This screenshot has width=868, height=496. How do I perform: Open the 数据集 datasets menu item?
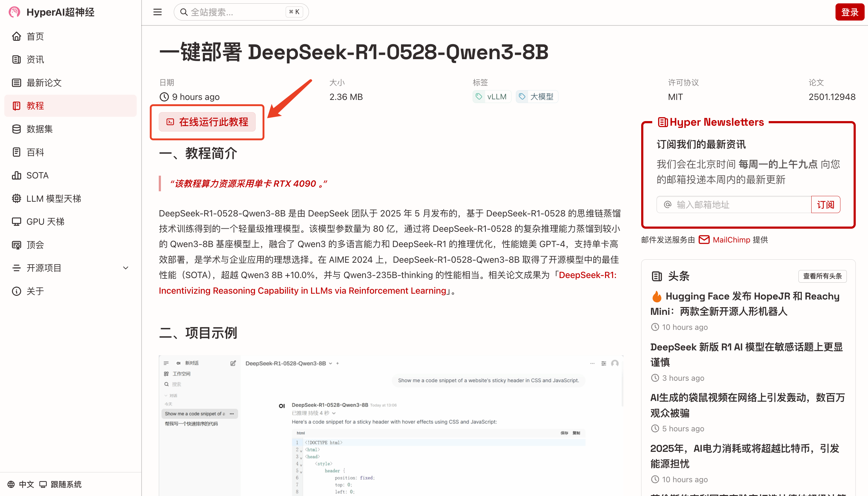[70, 129]
